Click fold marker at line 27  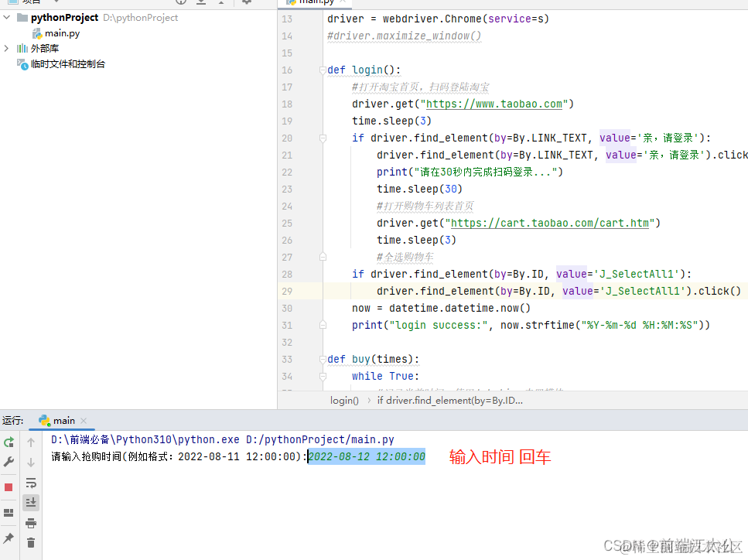point(323,257)
